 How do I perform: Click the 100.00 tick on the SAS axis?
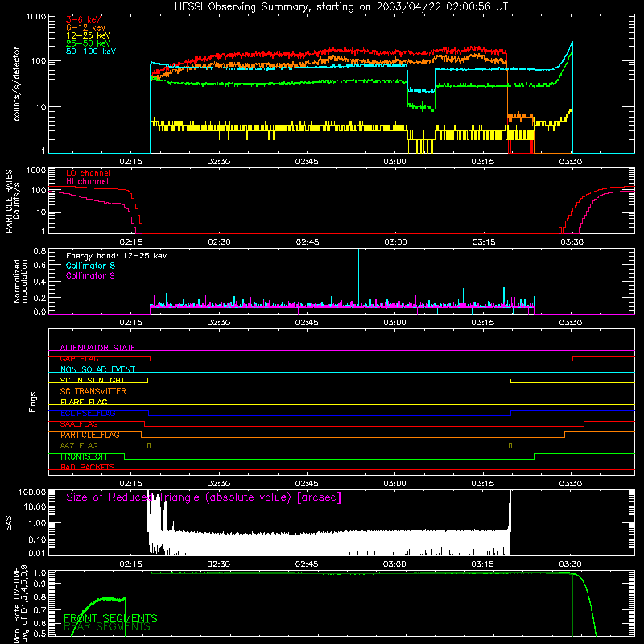[x=32, y=492]
